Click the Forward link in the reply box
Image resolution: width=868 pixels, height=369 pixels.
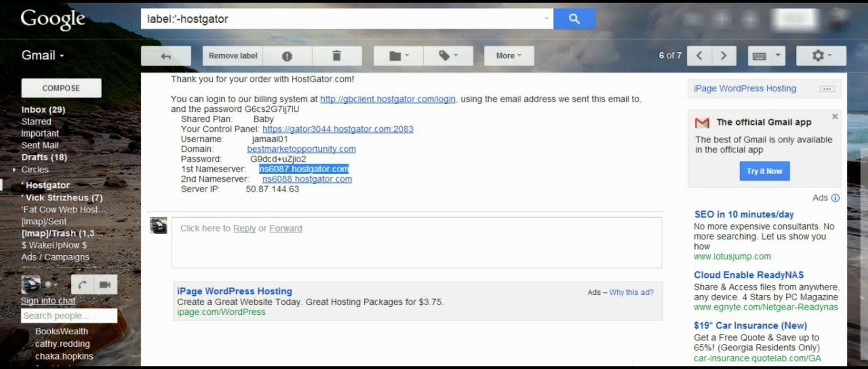(x=285, y=228)
